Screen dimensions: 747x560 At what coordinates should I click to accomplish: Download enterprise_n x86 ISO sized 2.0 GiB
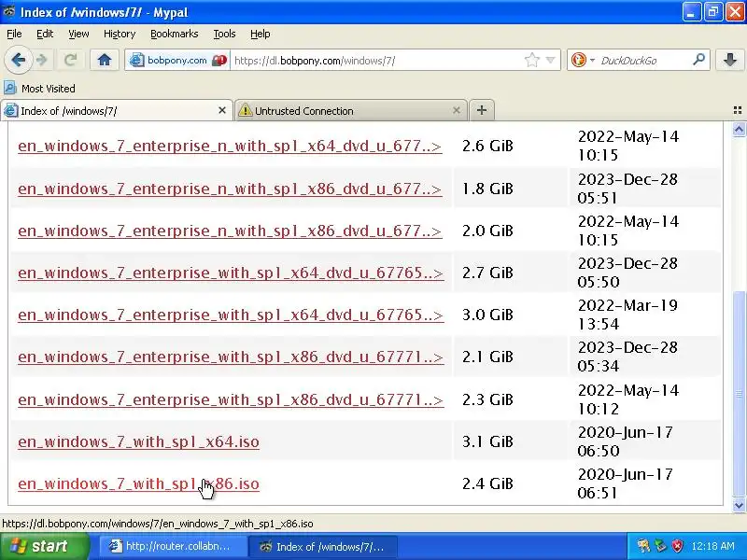(x=230, y=231)
